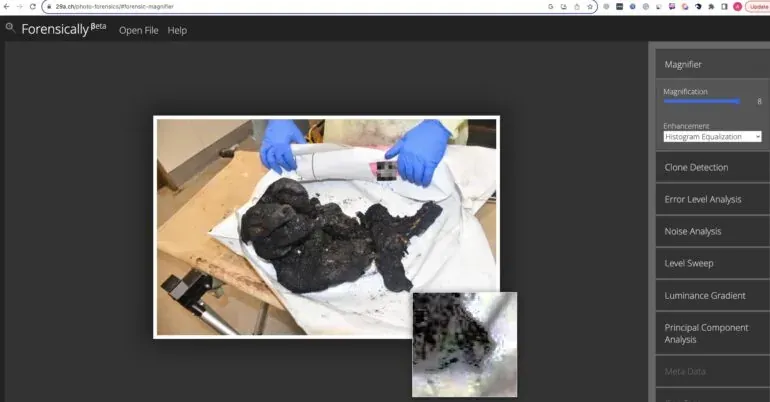Expand the Error Level Analysis panel

pos(713,199)
